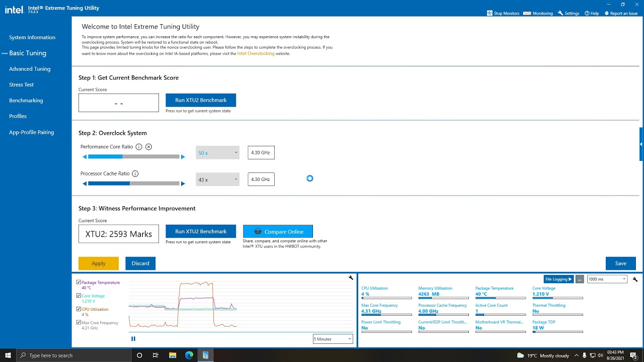Click wrench icon on monitor values panel
644x362 pixels.
pyautogui.click(x=635, y=279)
